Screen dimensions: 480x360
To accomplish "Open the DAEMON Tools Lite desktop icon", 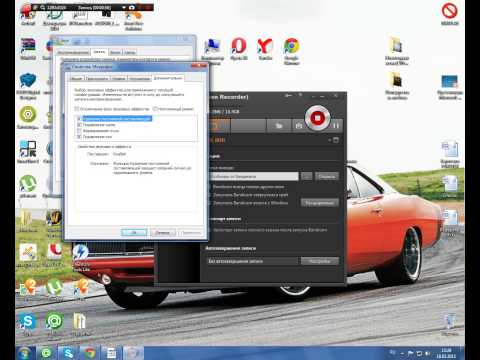I will click(x=81, y=257).
